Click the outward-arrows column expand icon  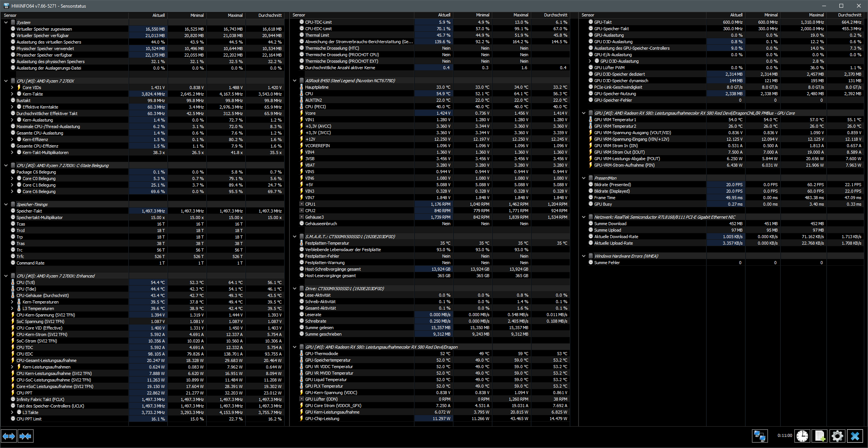pyautogui.click(x=9, y=436)
